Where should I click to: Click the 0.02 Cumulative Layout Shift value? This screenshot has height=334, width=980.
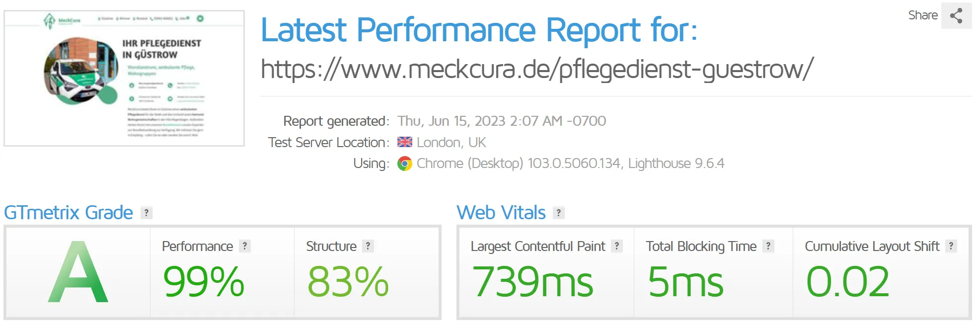pyautogui.click(x=847, y=281)
